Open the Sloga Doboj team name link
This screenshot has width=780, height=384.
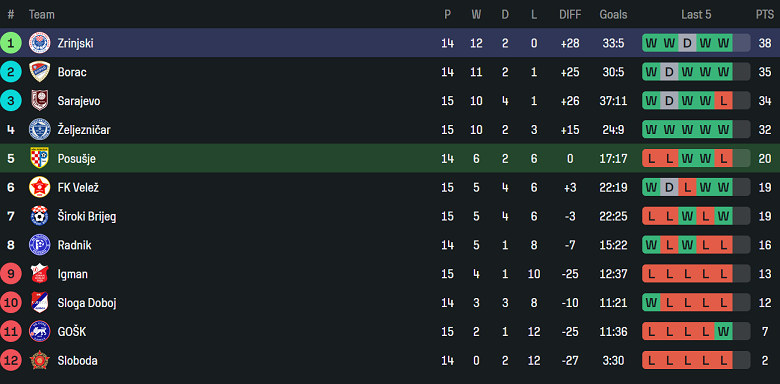tap(87, 303)
